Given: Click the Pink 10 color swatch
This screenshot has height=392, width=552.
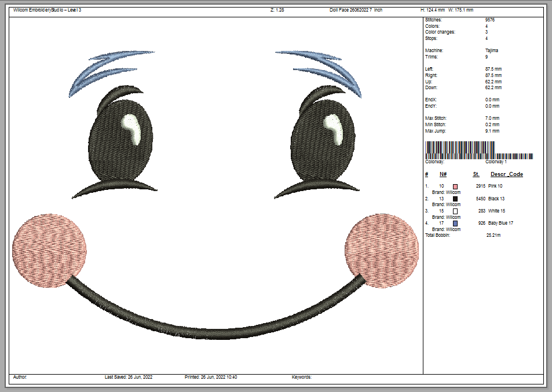Looking at the screenshot, I should tap(455, 186).
